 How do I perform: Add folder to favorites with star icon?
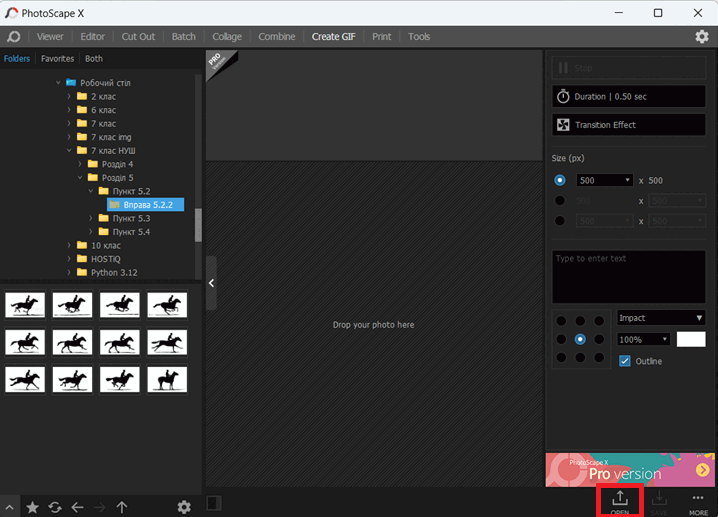point(33,507)
